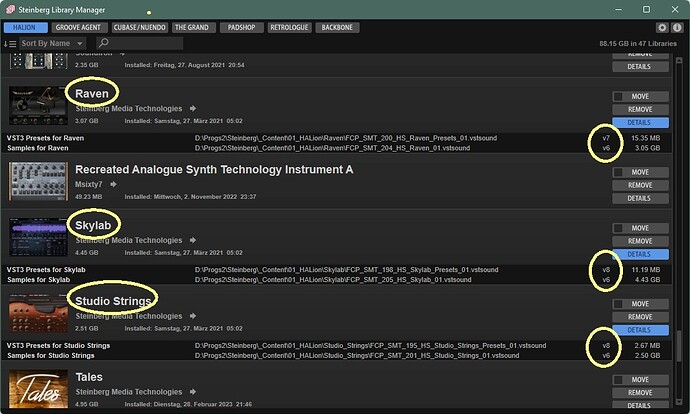Tick the Move checkbox for Tales
The image size is (690, 414).
click(x=618, y=379)
